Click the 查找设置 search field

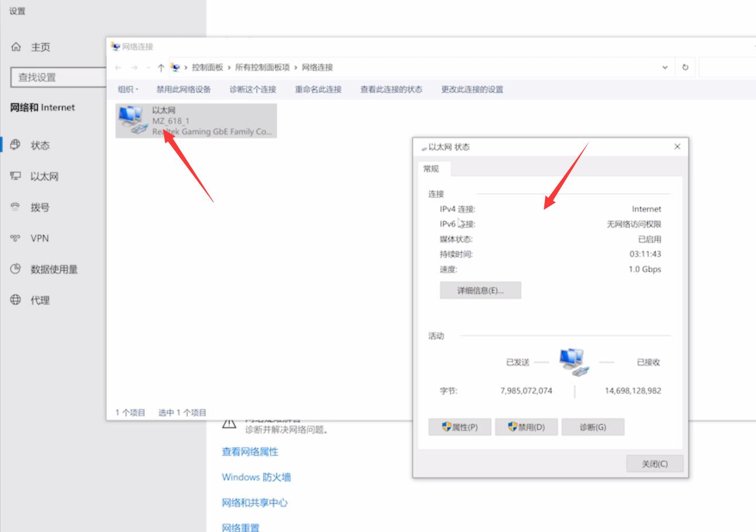(59, 77)
